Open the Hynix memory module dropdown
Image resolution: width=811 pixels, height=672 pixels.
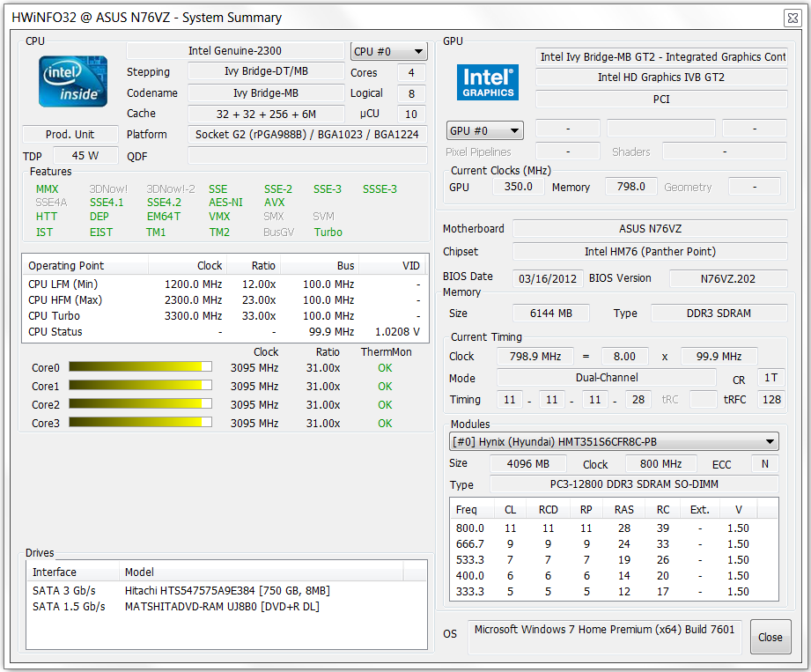coord(614,441)
